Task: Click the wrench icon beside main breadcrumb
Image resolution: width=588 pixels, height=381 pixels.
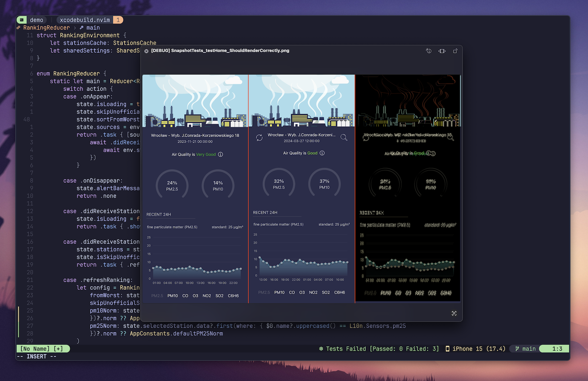Action: (82, 28)
